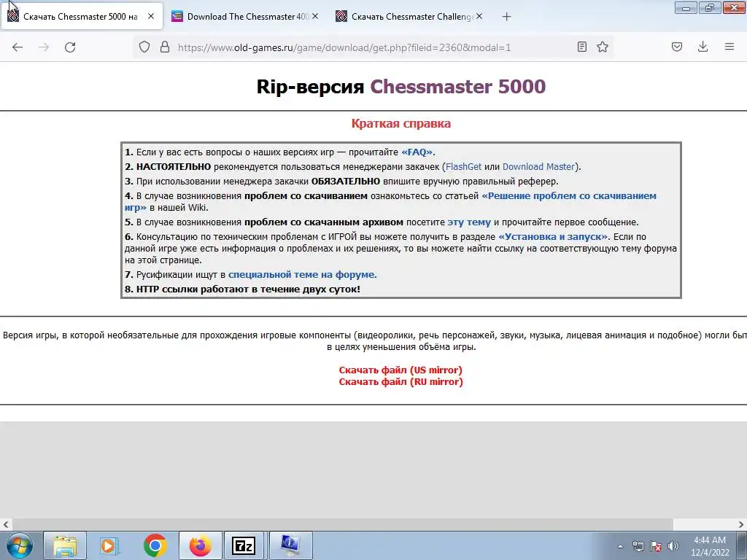
Task: Click the forward navigation arrow
Action: [x=44, y=47]
